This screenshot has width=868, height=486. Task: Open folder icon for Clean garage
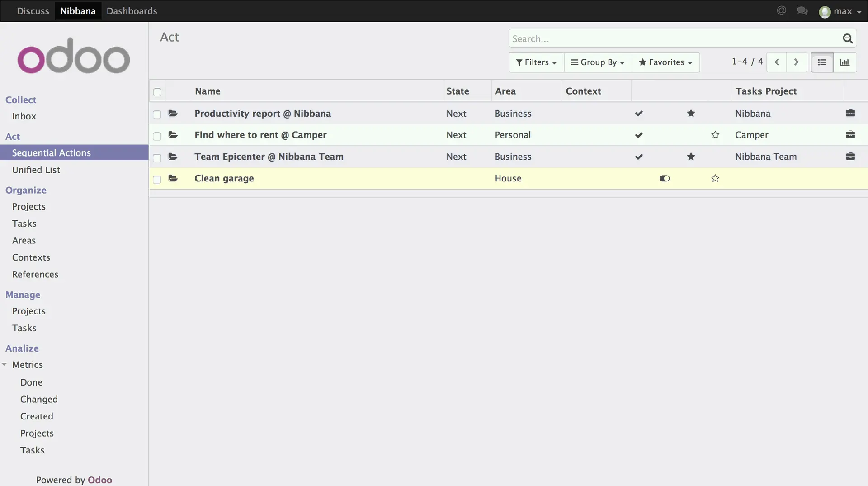click(x=173, y=178)
